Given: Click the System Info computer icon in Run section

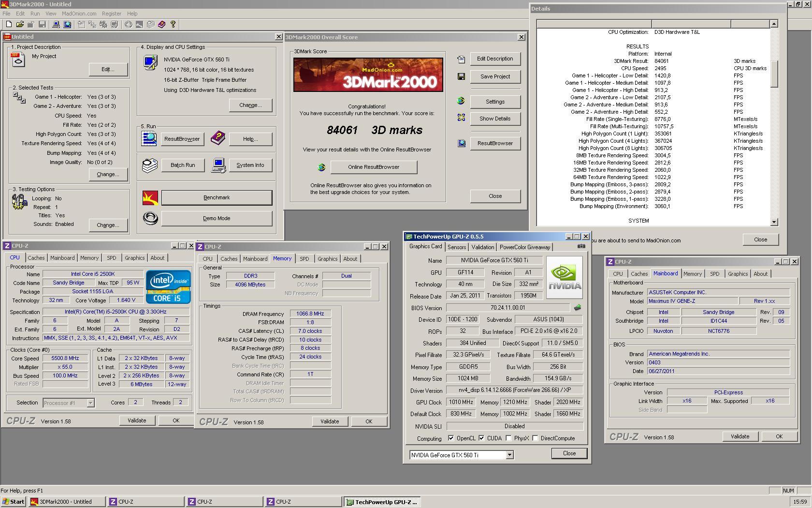Looking at the screenshot, I should [x=218, y=165].
